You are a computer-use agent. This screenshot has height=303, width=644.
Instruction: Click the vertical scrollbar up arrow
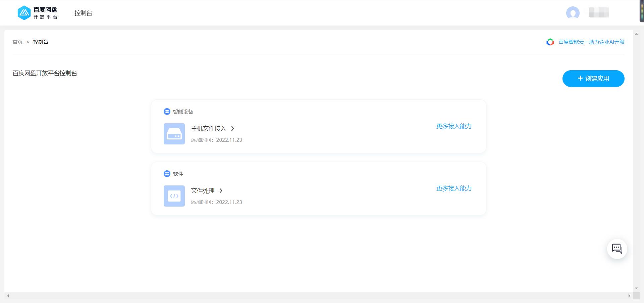pyautogui.click(x=636, y=34)
